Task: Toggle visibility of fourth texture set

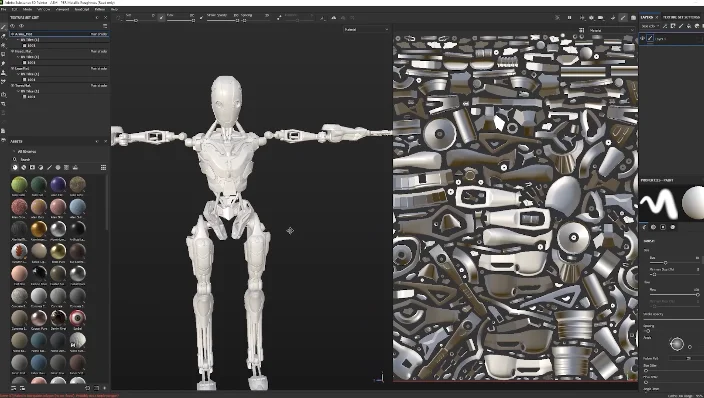Action: coord(13,85)
